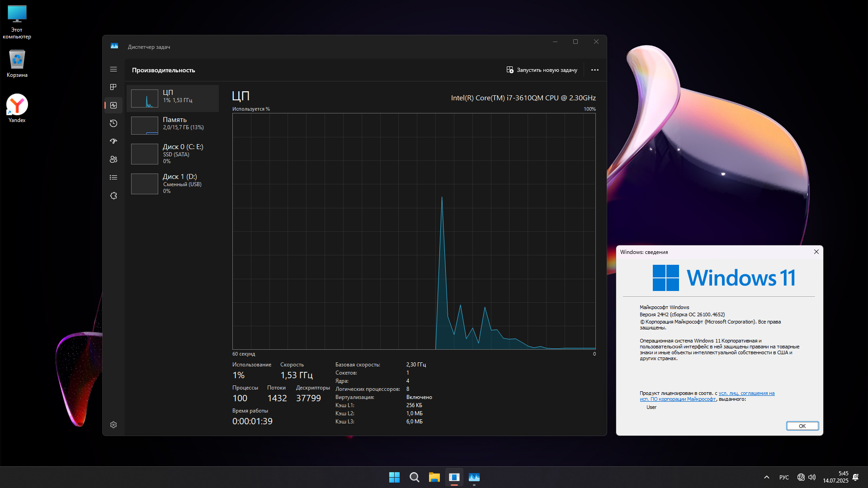This screenshot has width=868, height=488.
Task: Select the Память performance item
Action: (173, 125)
